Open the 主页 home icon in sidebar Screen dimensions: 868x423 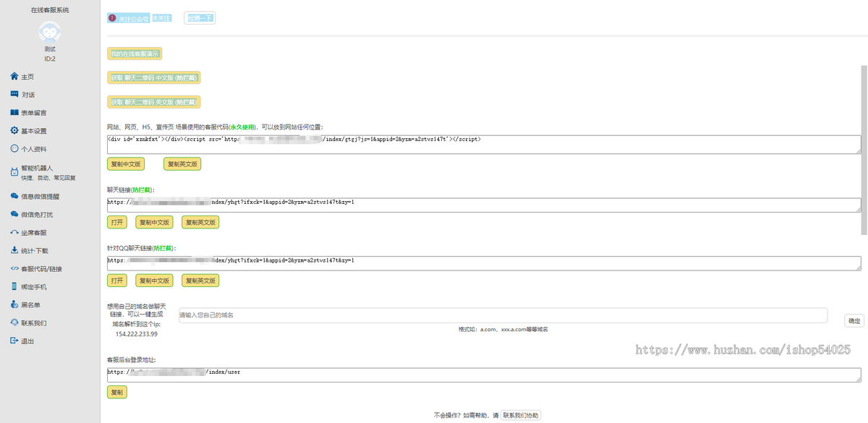pyautogui.click(x=14, y=76)
